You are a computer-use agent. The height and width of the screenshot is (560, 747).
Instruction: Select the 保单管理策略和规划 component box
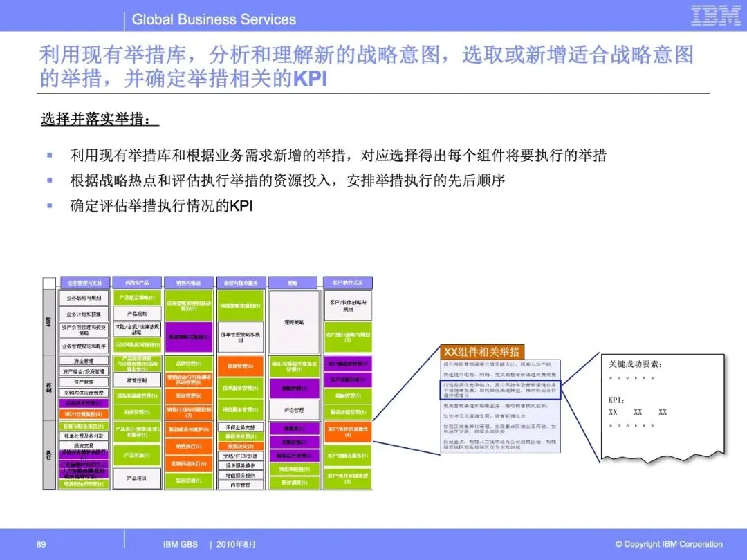241,337
